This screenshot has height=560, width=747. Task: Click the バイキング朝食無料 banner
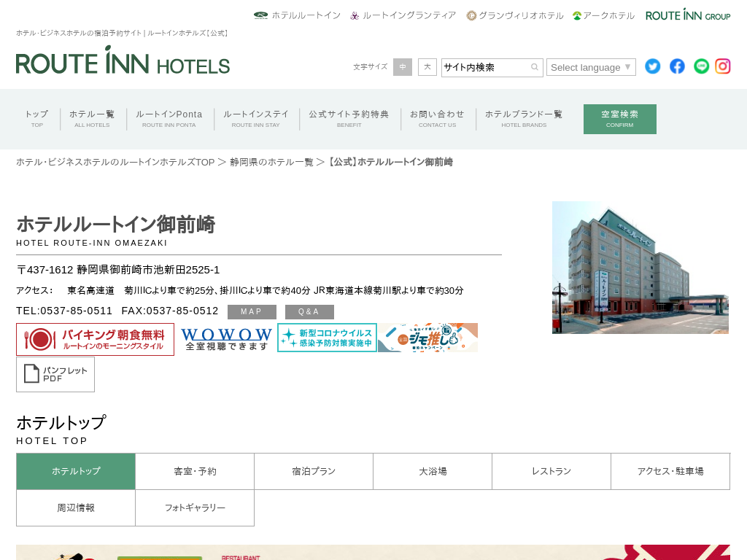tap(96, 339)
